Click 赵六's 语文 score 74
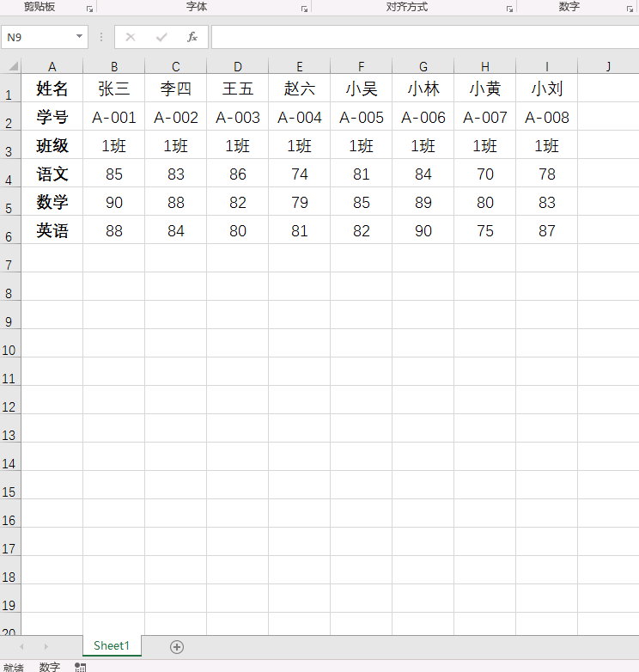The height and width of the screenshot is (672, 639). point(300,173)
